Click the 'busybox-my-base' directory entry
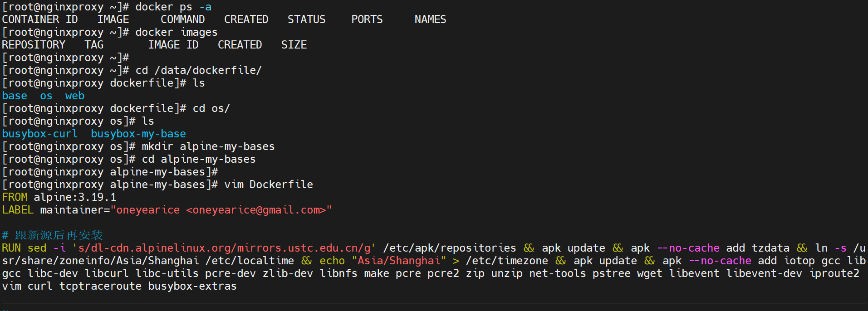 [138, 134]
